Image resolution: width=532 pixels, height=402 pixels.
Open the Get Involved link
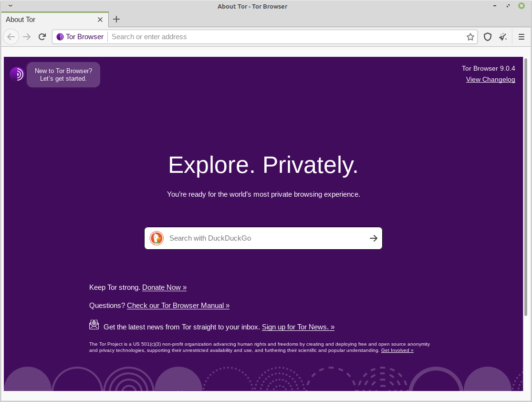pos(397,350)
